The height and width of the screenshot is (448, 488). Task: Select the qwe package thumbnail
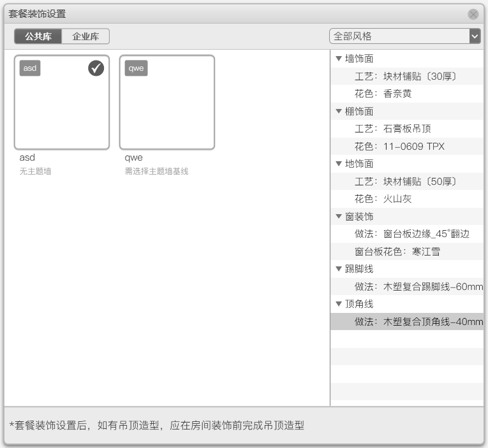tap(167, 103)
